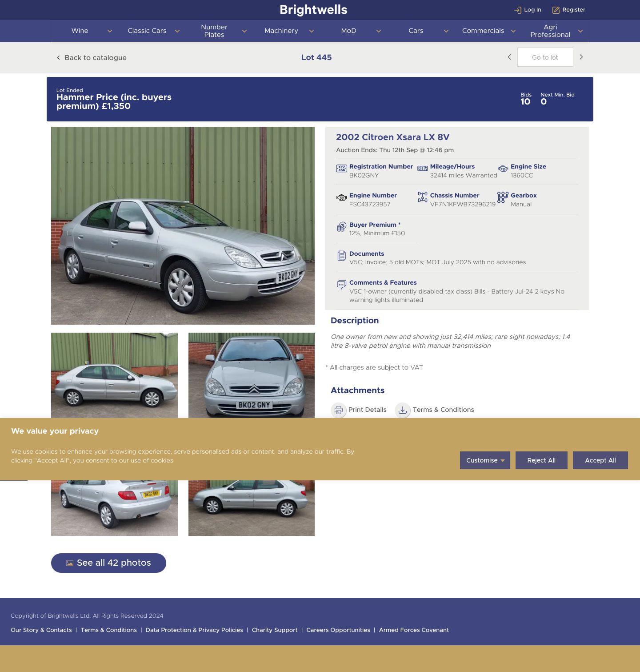Select the engine number FSC43723957

click(370, 205)
